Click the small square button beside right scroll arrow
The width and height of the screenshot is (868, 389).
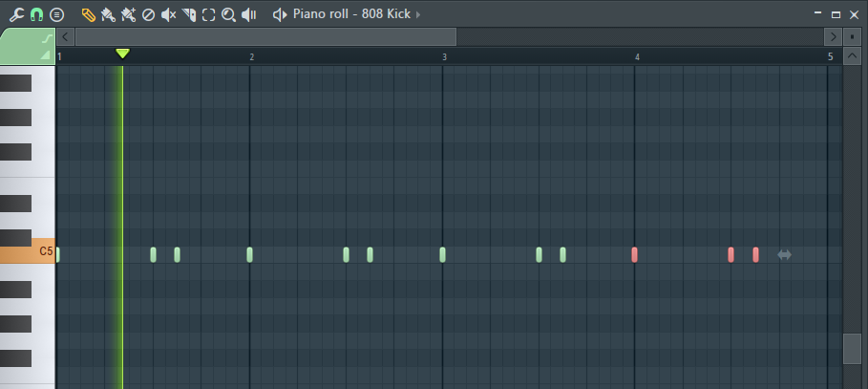point(852,37)
